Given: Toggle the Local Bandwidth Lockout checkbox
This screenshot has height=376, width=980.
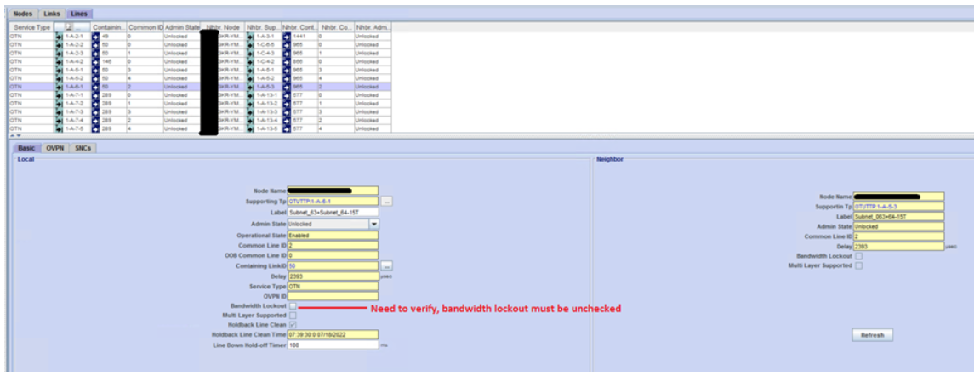Looking at the screenshot, I should click(x=293, y=306).
